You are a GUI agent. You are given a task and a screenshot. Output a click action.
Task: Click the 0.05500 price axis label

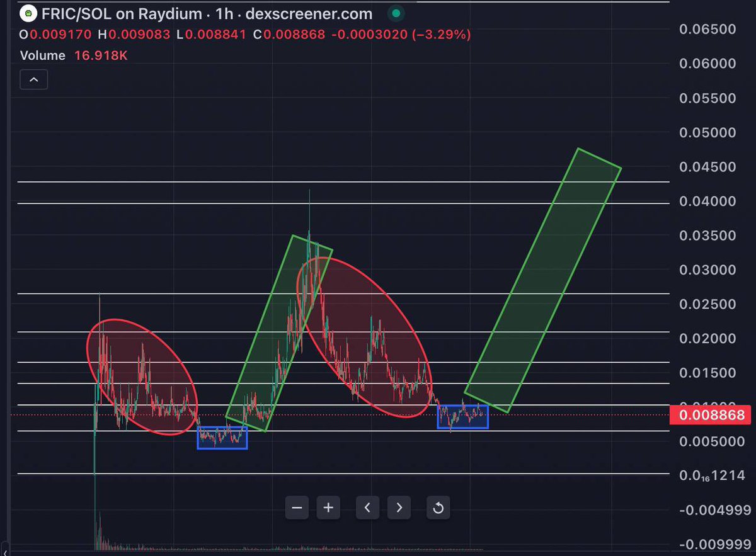pos(708,98)
